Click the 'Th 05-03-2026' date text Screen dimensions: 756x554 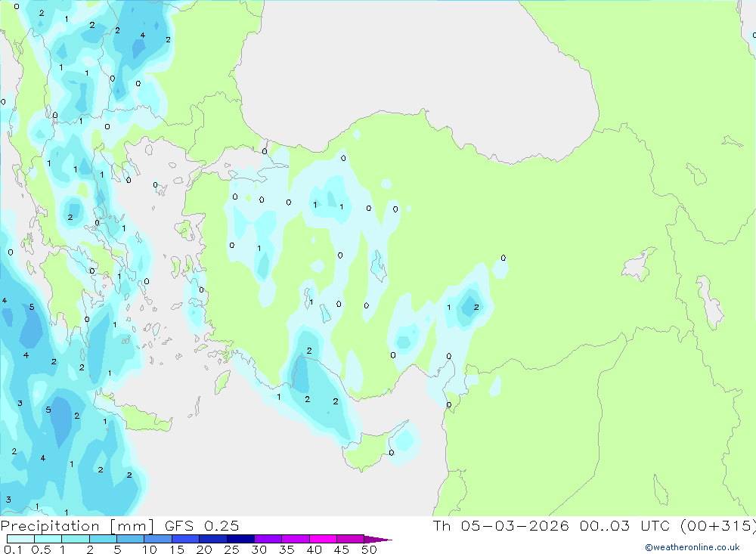coord(501,525)
